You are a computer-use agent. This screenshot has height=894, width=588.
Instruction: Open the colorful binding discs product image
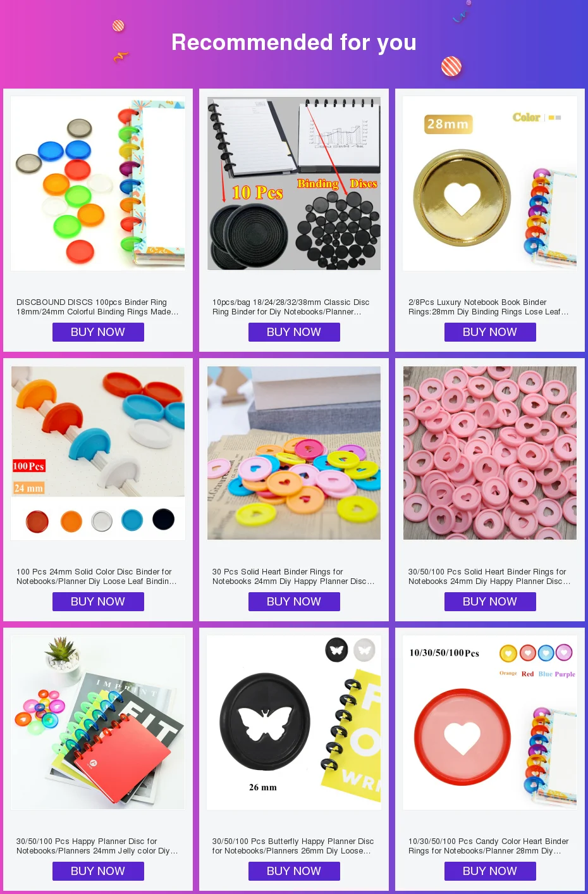pos(98,183)
